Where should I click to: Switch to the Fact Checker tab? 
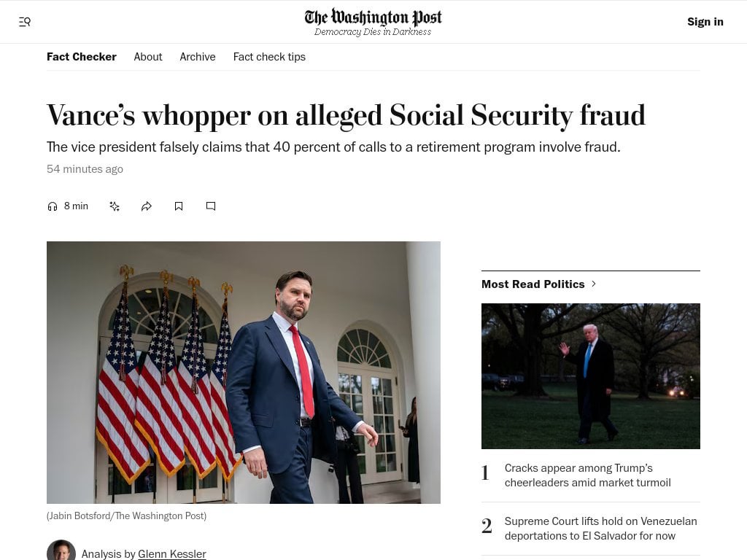click(x=81, y=56)
